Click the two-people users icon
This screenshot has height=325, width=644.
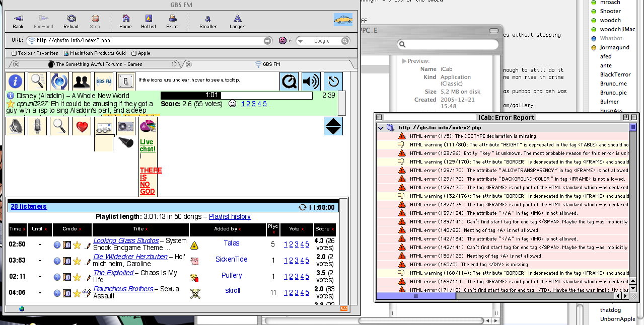pyautogui.click(x=82, y=81)
